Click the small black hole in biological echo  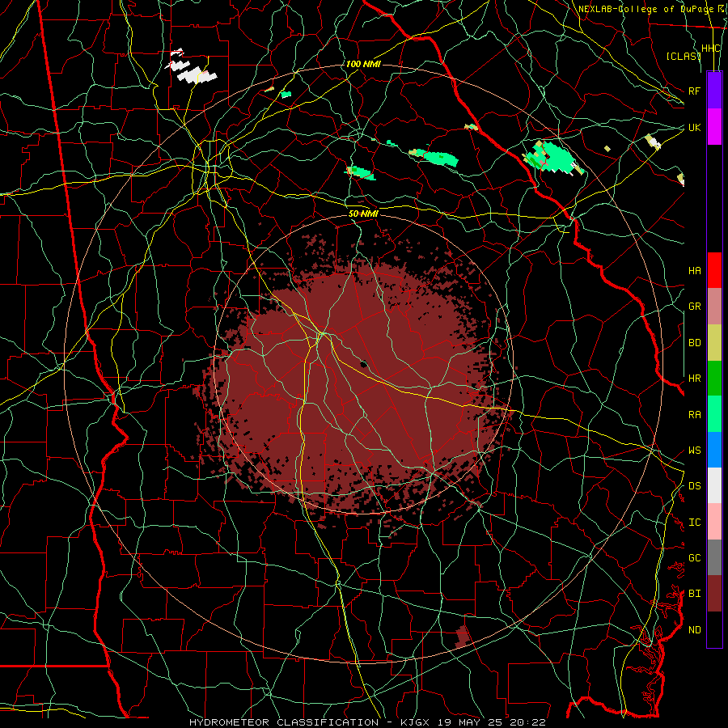click(x=364, y=363)
